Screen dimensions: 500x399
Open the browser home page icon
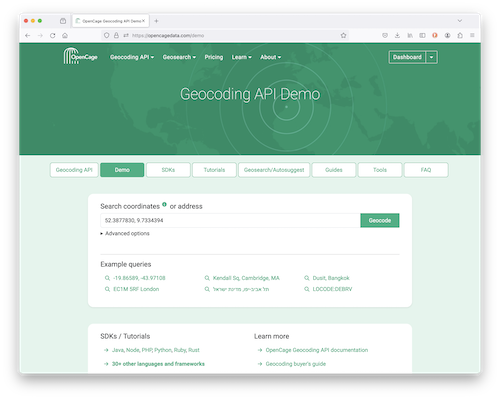coord(65,35)
